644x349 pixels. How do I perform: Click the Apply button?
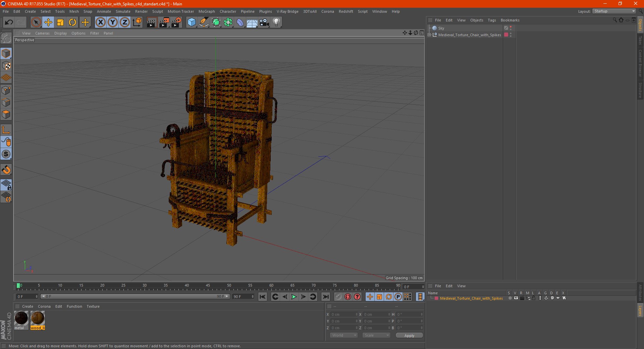click(x=409, y=336)
